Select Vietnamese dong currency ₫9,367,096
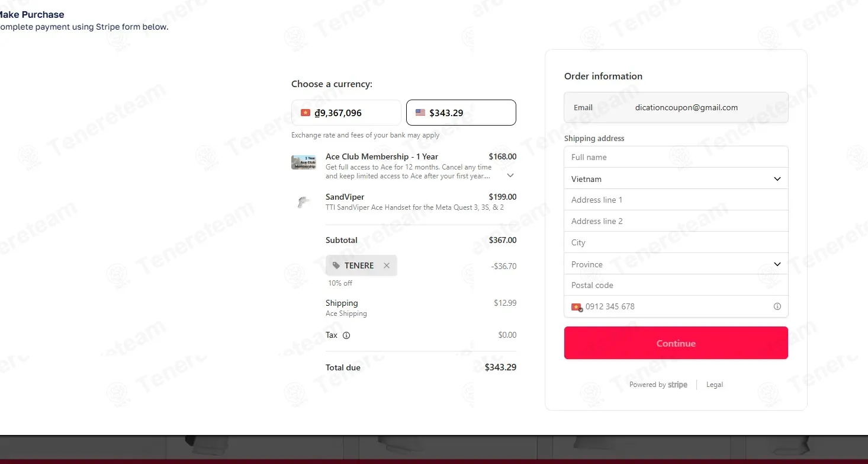Image resolution: width=868 pixels, height=464 pixels. (346, 113)
